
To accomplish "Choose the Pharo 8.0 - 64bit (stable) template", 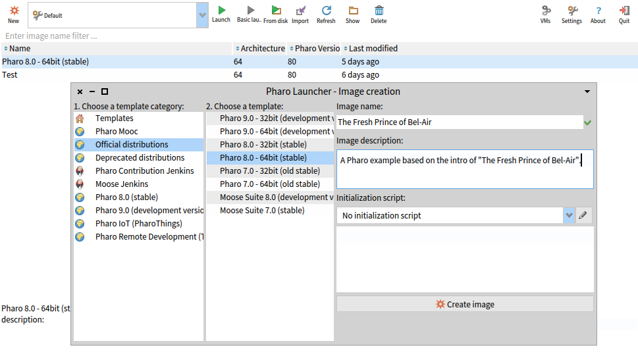I will pos(270,158).
